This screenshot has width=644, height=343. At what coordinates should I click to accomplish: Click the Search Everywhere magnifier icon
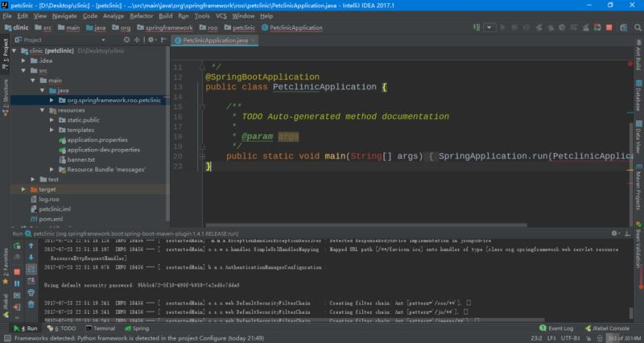coord(638,27)
